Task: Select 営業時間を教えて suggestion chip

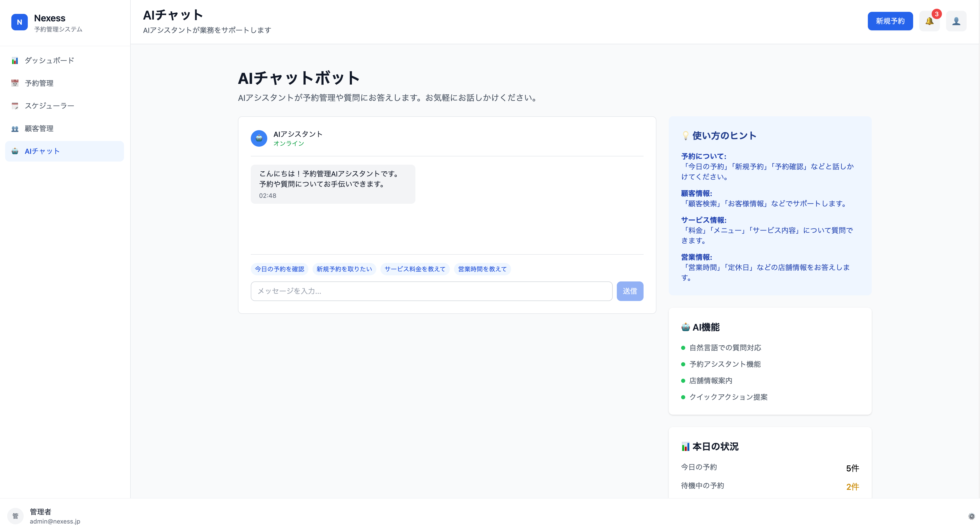Action: tap(482, 269)
